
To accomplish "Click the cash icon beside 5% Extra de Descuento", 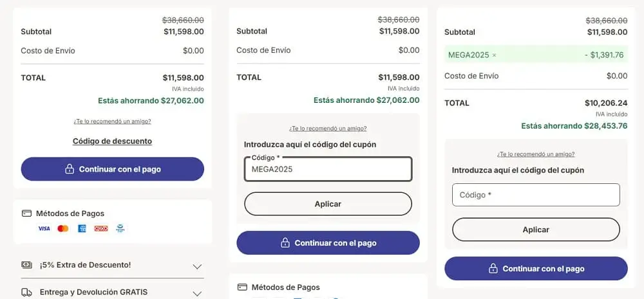I will pos(26,265).
